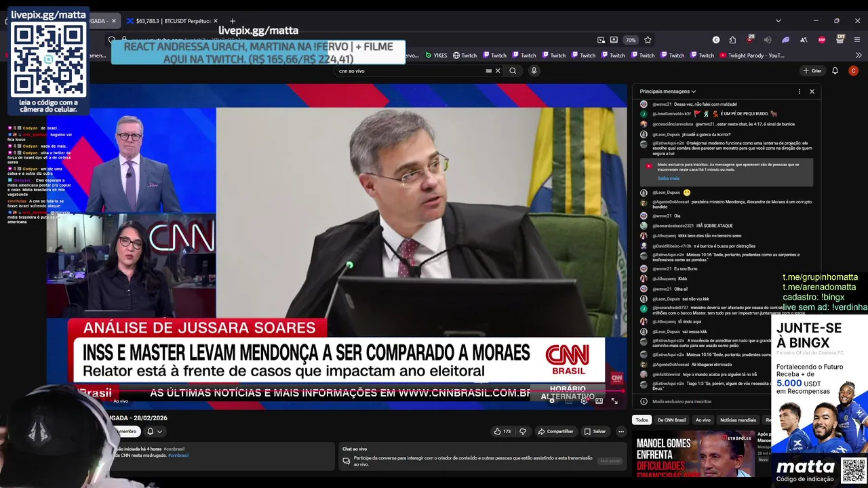This screenshot has width=868, height=488.
Task: Open the account avatar menu
Action: (x=854, y=70)
